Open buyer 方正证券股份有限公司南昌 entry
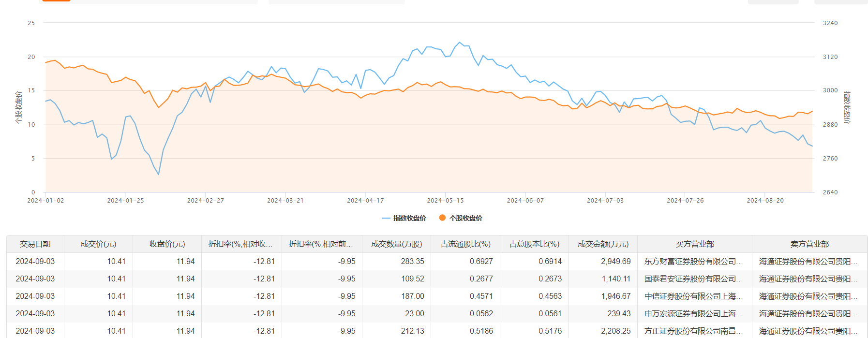Screen dimensions: 868x338 click(x=693, y=331)
